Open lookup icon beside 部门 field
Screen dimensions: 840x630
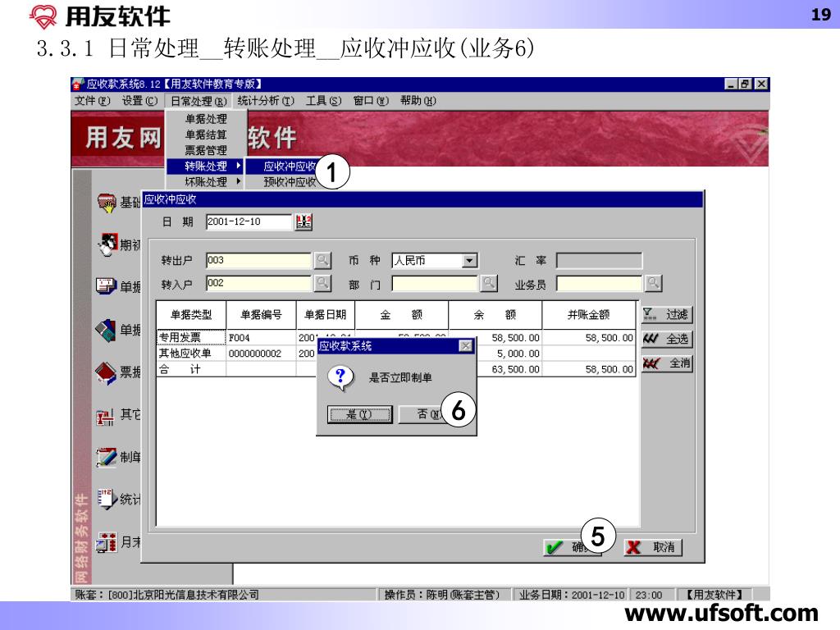click(489, 283)
